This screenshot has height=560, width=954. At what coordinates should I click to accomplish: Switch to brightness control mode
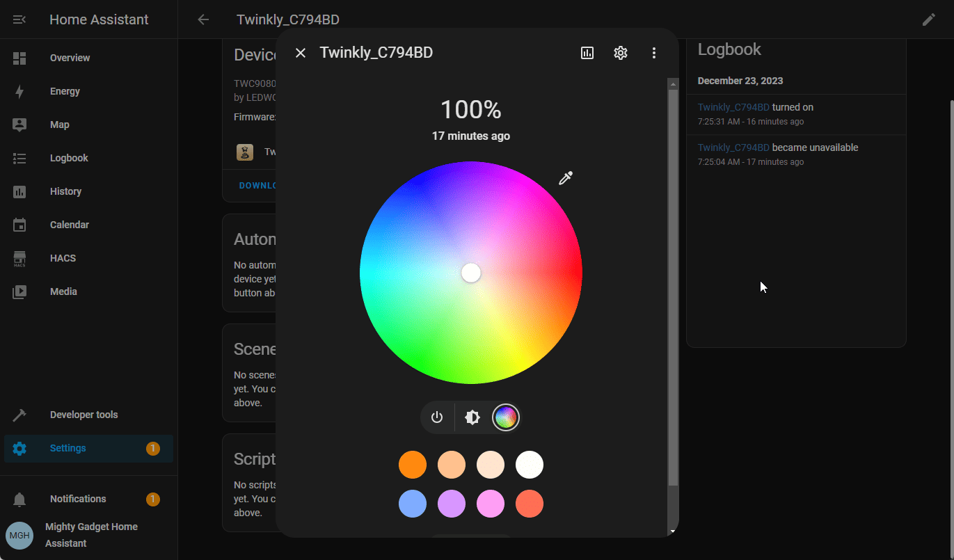[x=472, y=417]
